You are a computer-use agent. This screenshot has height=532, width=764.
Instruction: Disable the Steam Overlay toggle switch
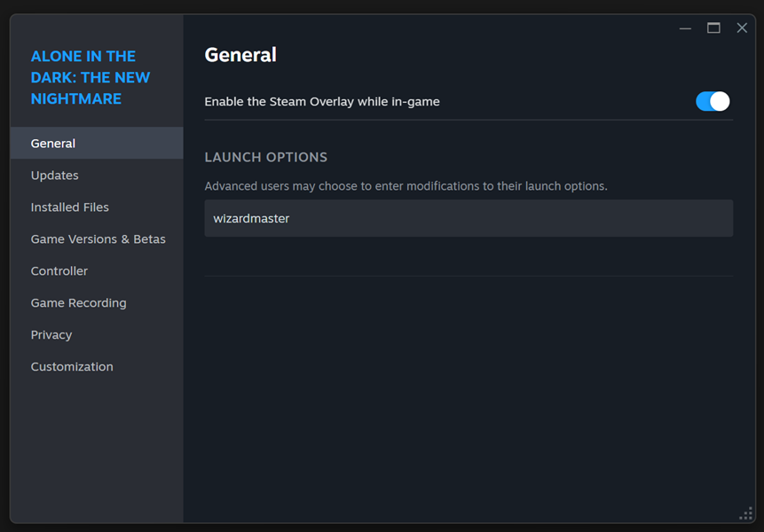[x=713, y=101]
